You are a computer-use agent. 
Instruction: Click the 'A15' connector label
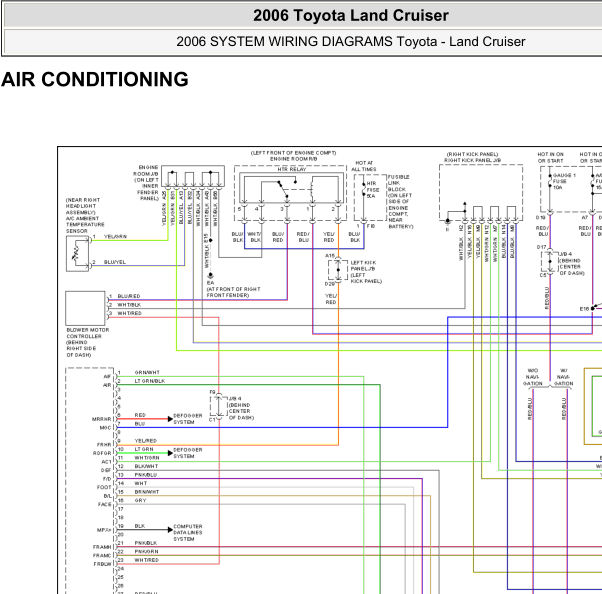330,255
